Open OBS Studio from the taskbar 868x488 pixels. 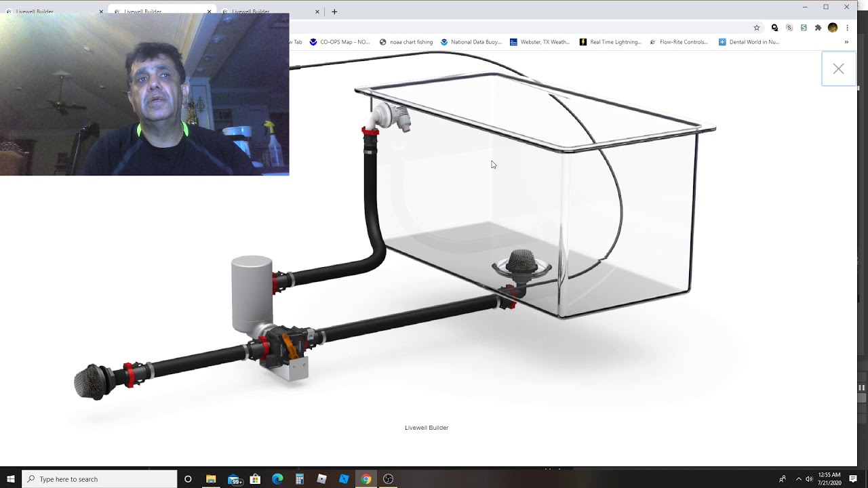pyautogui.click(x=388, y=479)
